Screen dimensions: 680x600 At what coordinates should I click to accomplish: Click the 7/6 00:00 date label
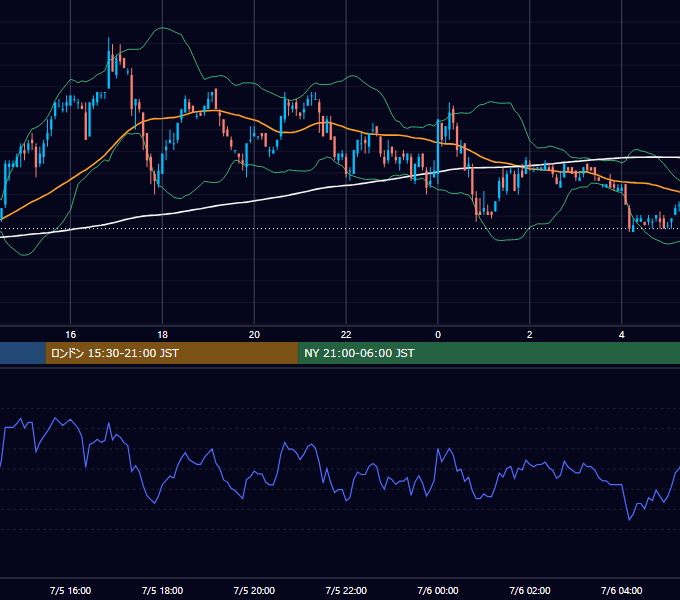[x=438, y=590]
